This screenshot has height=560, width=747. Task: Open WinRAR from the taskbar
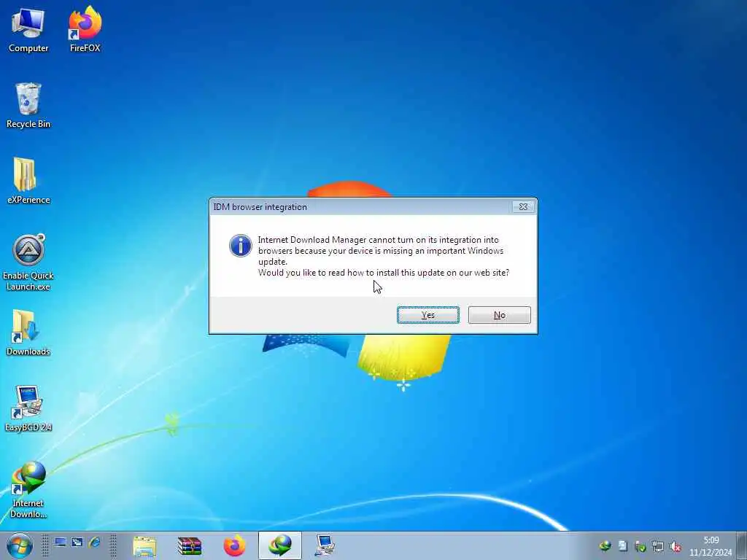190,545
